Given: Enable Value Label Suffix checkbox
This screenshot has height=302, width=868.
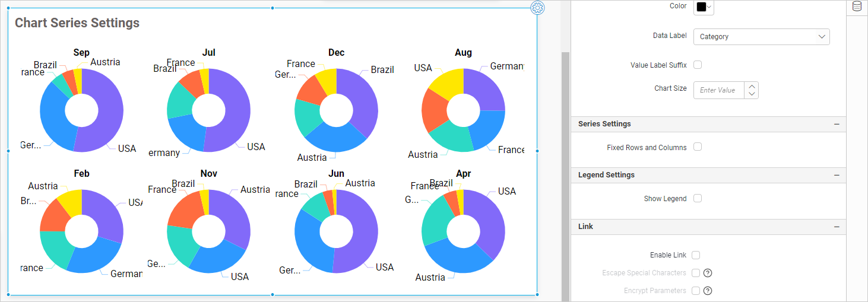Looking at the screenshot, I should 698,65.
